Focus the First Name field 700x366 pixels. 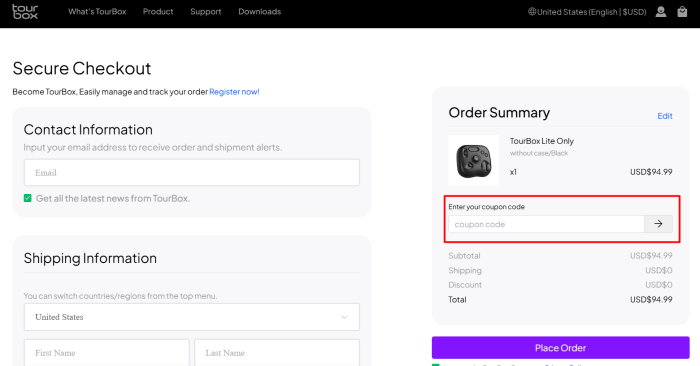[107, 353]
